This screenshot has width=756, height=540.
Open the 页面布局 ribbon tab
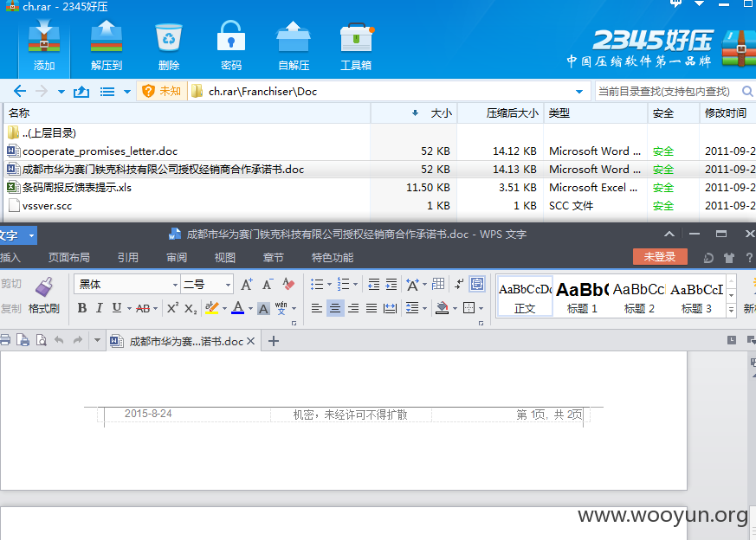(x=68, y=258)
